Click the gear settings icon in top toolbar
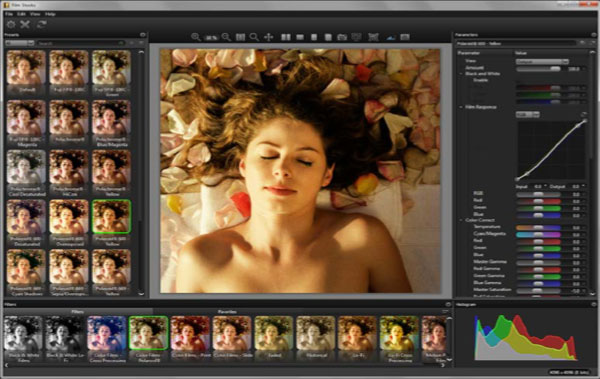The image size is (600, 379). pyautogui.click(x=11, y=25)
